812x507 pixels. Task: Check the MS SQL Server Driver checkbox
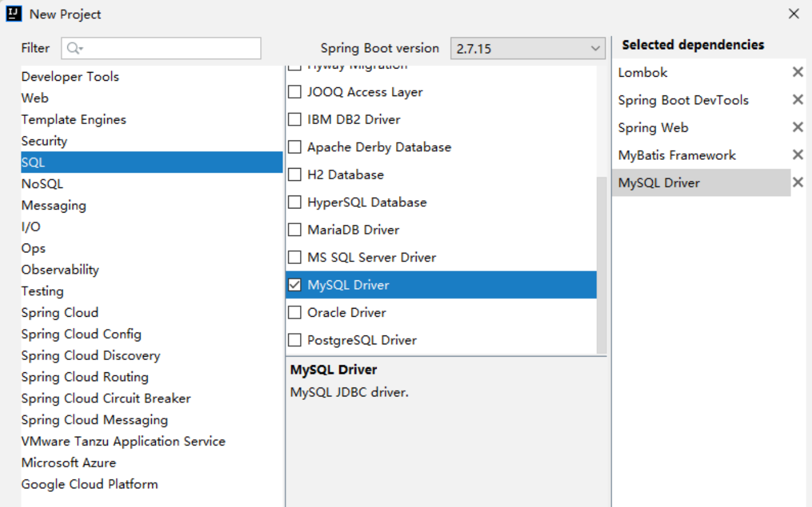pos(295,257)
